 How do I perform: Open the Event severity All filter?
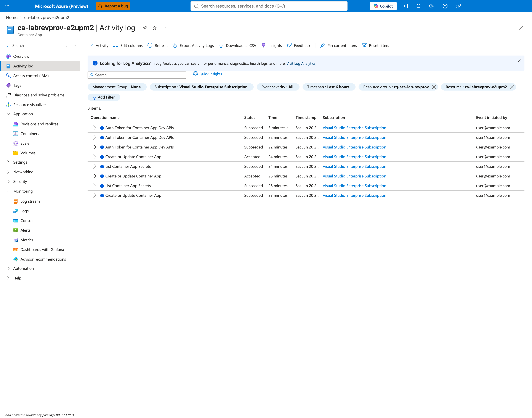pyautogui.click(x=278, y=87)
